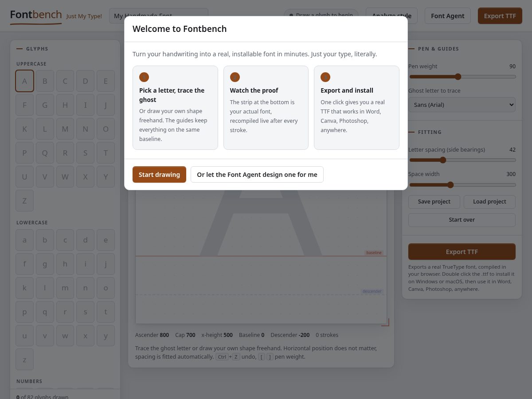This screenshot has width=532, height=399.
Task: Click the large Export TTF button in the side panel
Action: tap(462, 251)
